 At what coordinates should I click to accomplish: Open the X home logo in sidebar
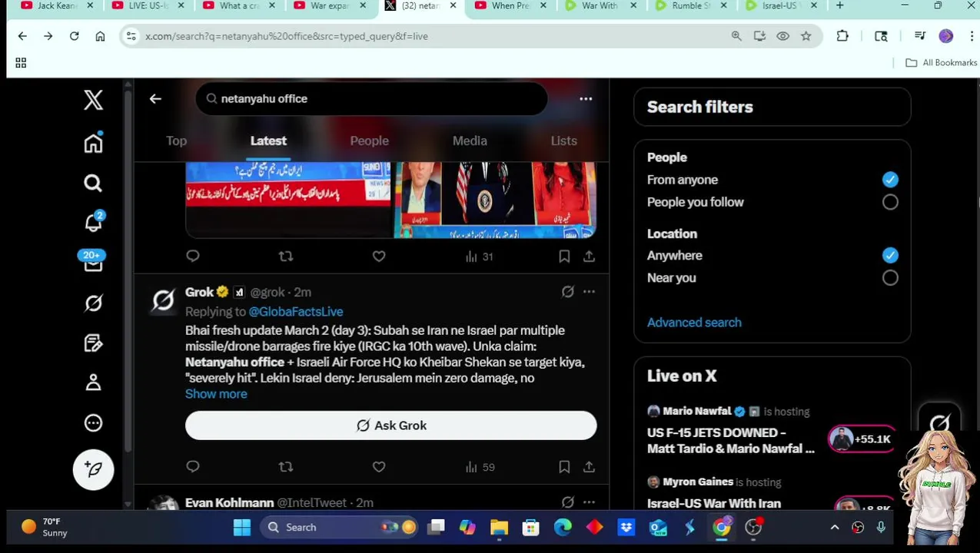click(x=93, y=100)
